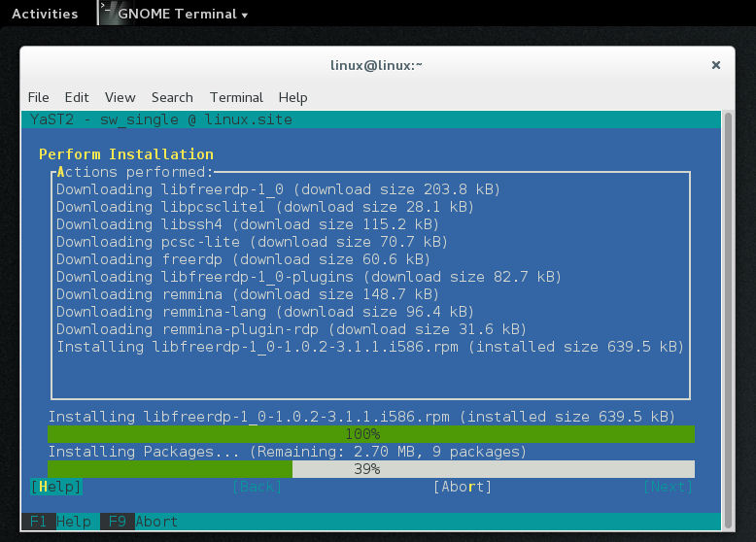Click the terminal vertical scrollbar
Image resolution: width=756 pixels, height=542 pixels.
click(728, 321)
